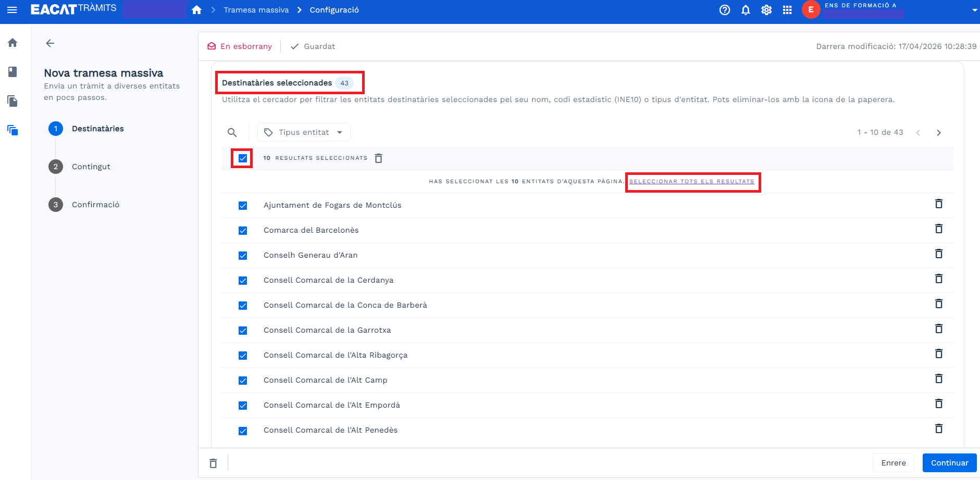Open the notifications bell
Screen dimensions: 980x480
[x=746, y=10]
